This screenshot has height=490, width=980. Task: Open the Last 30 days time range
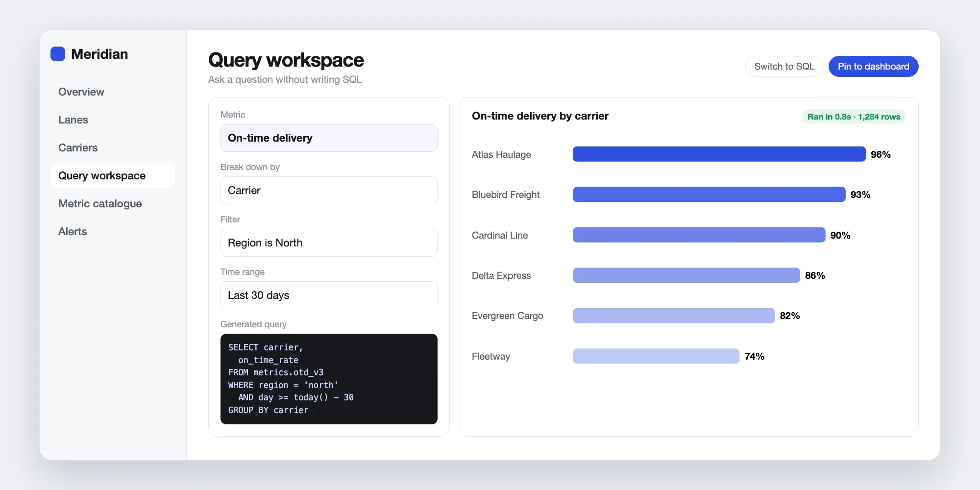[x=329, y=295]
